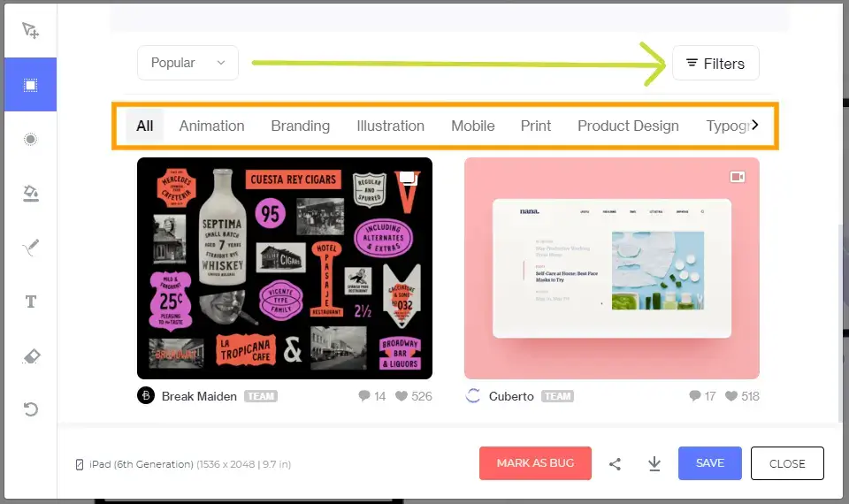The height and width of the screenshot is (504, 849).
Task: Switch to the Branding category tab
Action: tap(300, 126)
